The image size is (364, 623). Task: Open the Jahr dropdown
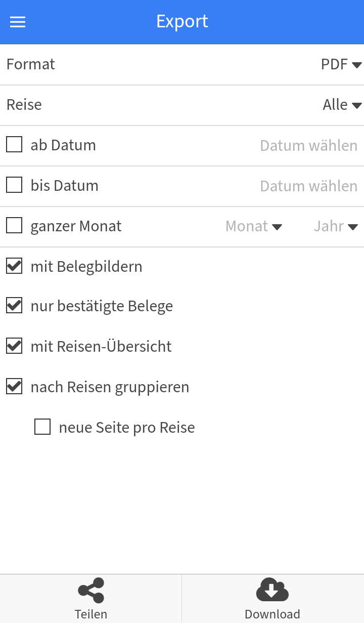pos(335,226)
